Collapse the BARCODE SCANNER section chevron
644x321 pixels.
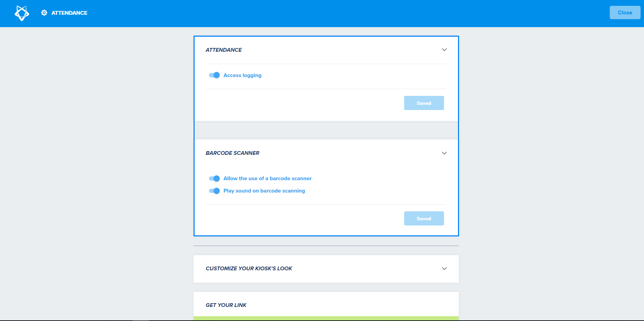[444, 153]
